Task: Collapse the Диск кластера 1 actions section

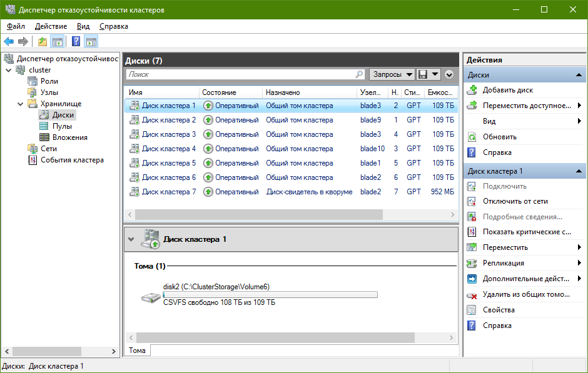Action: click(579, 171)
